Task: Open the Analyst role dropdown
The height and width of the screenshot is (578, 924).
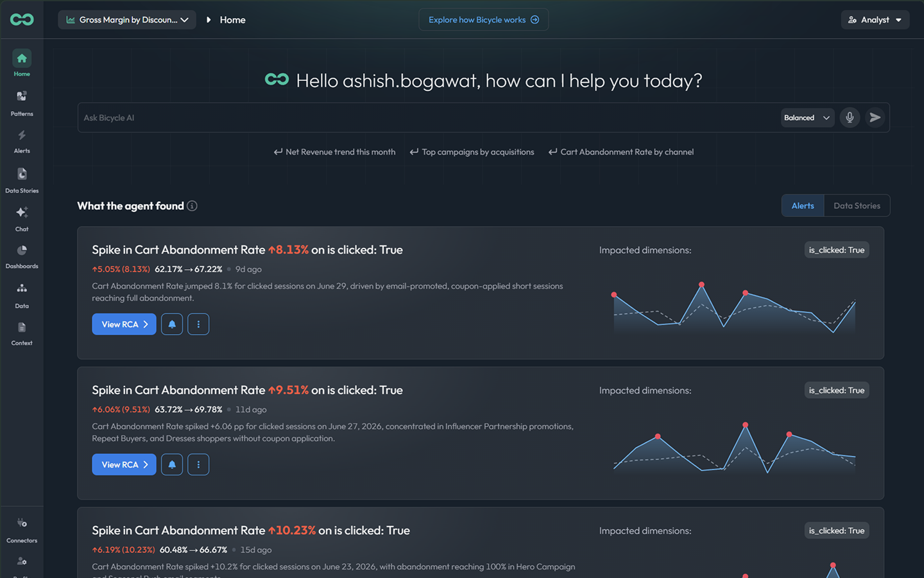Action: coord(875,20)
